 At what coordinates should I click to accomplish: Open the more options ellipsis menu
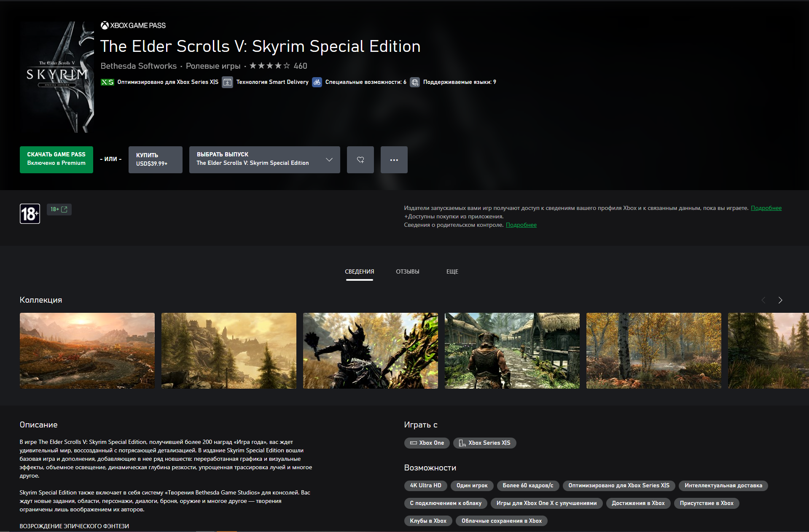click(x=394, y=160)
